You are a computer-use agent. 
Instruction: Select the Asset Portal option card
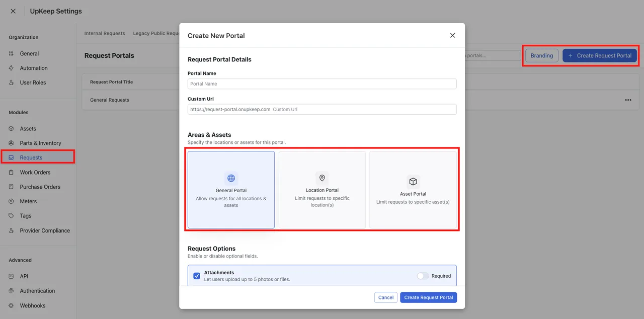413,190
